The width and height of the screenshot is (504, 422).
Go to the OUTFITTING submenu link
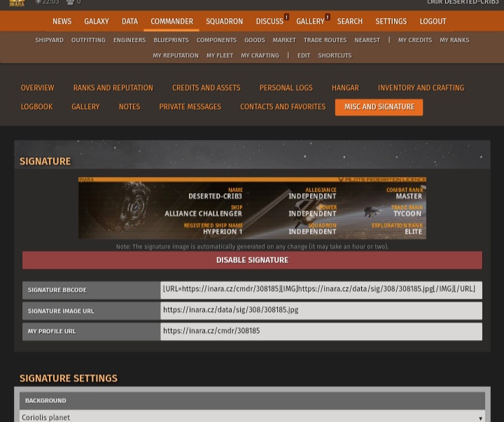point(88,40)
